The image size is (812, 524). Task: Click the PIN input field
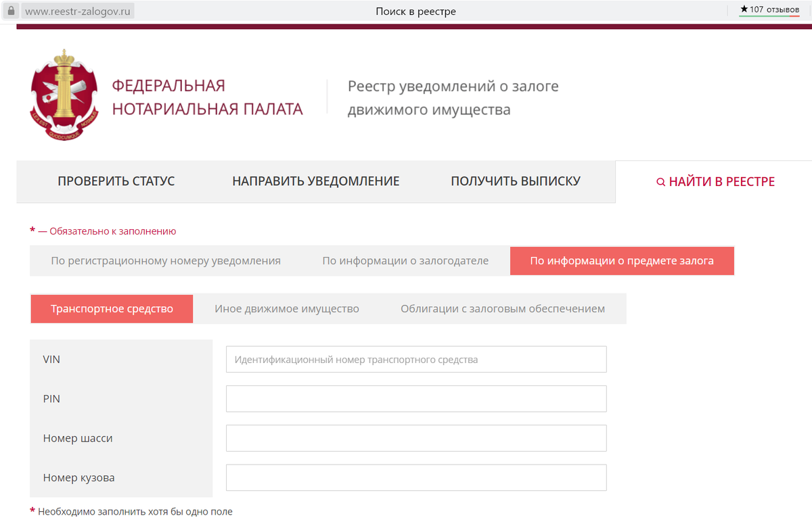coord(415,398)
